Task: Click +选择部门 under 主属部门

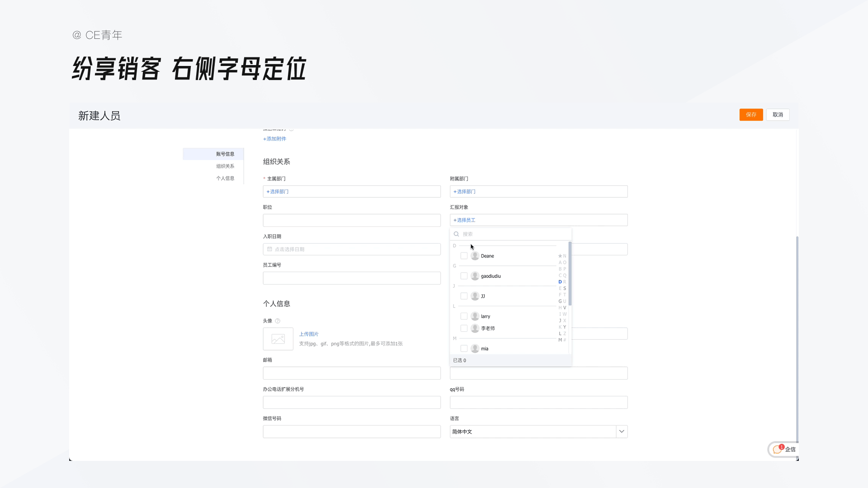Action: click(x=278, y=192)
